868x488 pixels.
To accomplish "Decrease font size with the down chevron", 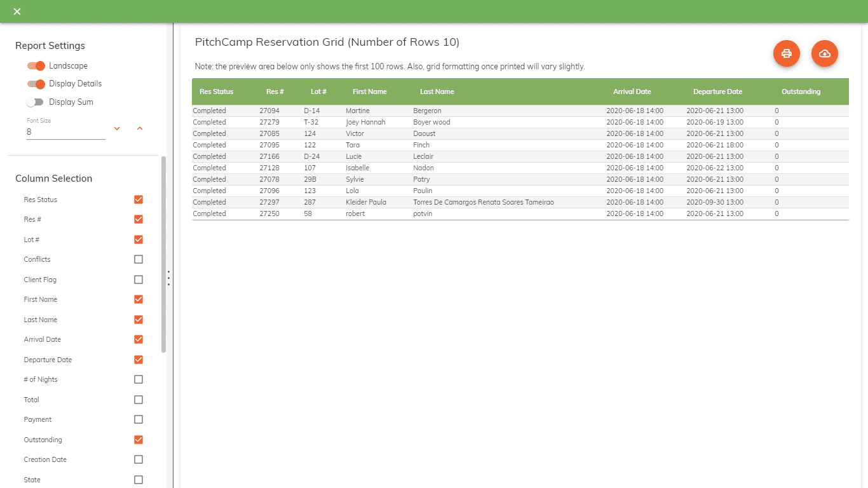I will click(x=117, y=128).
